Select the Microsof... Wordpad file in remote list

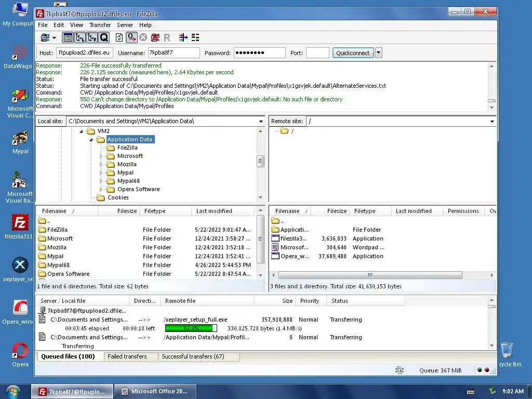click(383, 247)
